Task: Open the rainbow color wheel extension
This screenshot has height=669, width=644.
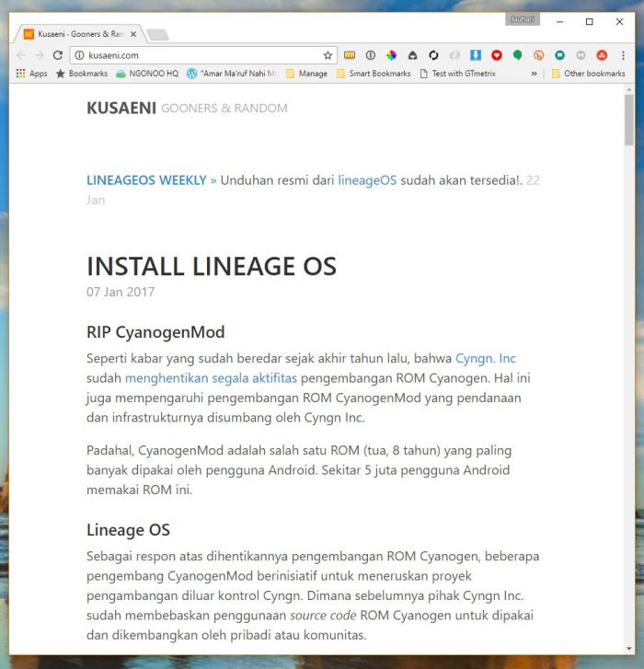Action: pos(391,55)
